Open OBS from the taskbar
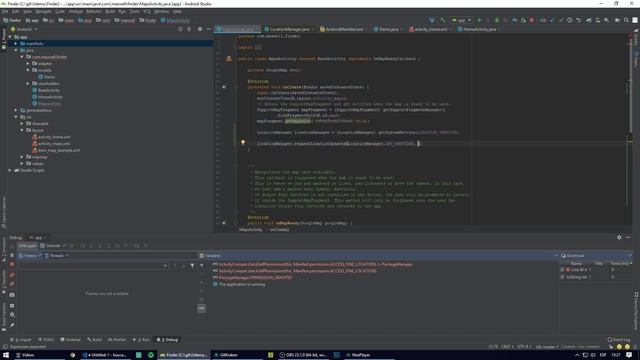Viewport: 640px width, 360px height. coord(303,355)
